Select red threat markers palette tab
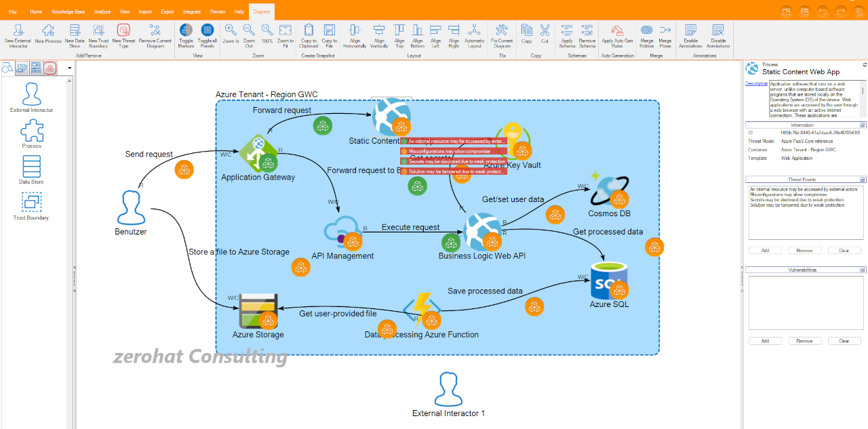 50,68
